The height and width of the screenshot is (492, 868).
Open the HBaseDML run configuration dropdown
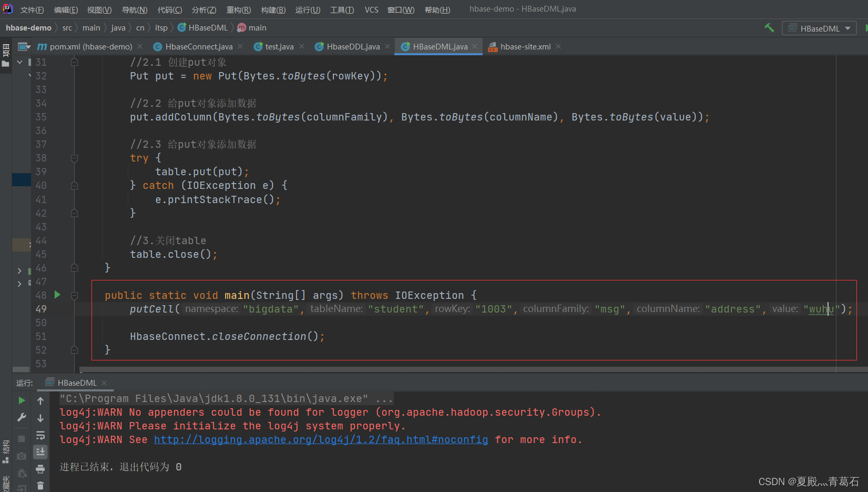coord(819,28)
